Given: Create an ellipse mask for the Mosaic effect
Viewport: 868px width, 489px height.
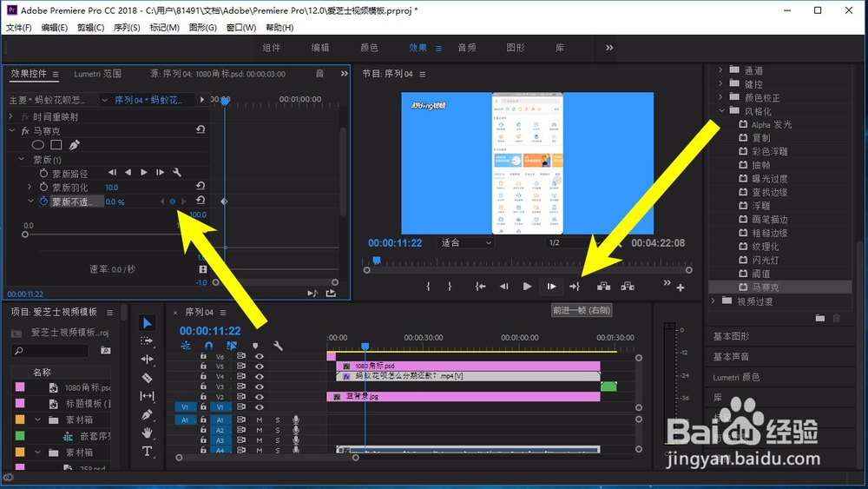Looking at the screenshot, I should [37, 145].
